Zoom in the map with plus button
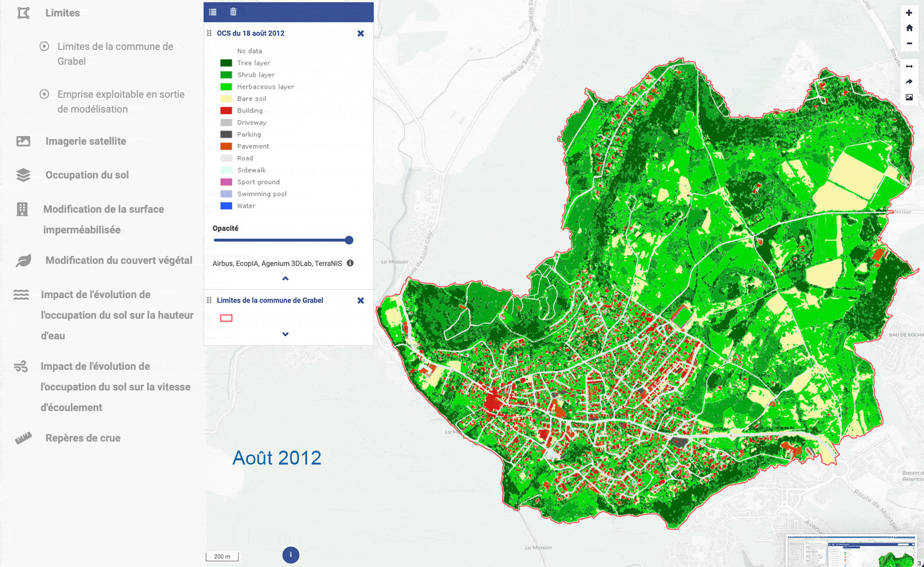The image size is (924, 567). [x=909, y=13]
